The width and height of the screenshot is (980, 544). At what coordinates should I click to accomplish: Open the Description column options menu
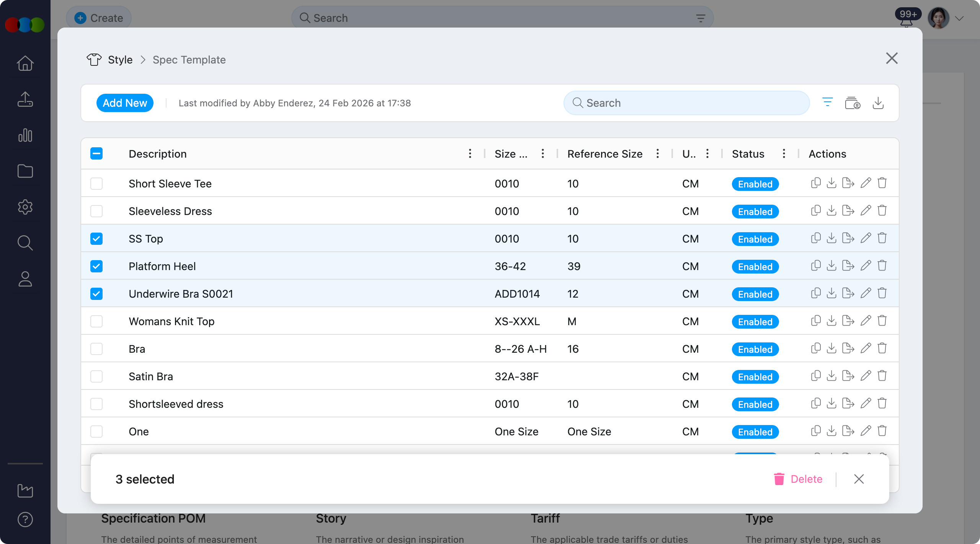point(470,153)
